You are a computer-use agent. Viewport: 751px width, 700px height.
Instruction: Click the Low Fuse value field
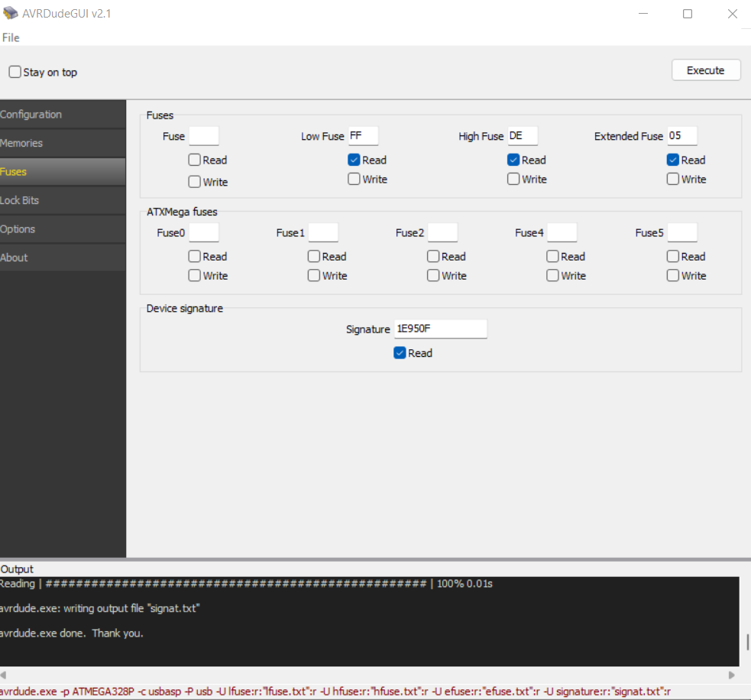point(363,136)
